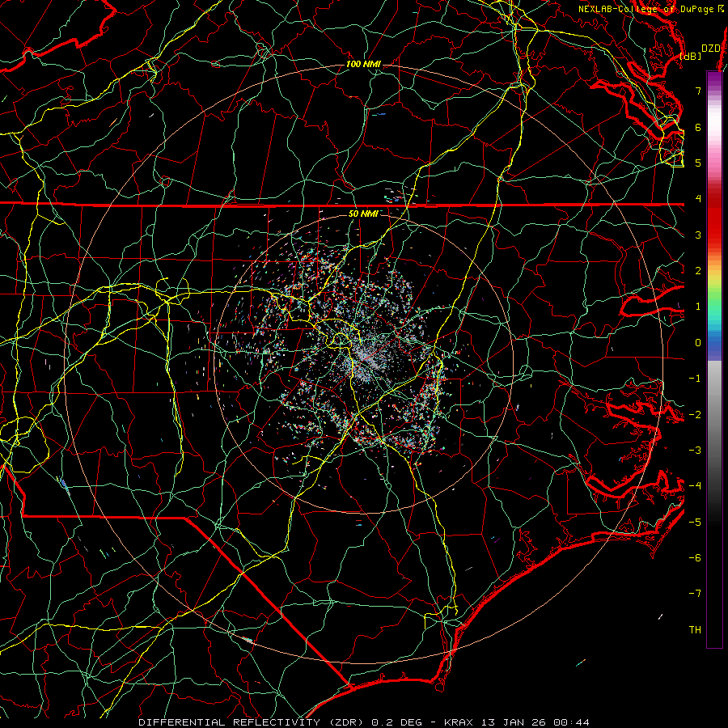Click the 50 NMI range ring label
Viewport: 728px width, 728px height.
coord(363,214)
